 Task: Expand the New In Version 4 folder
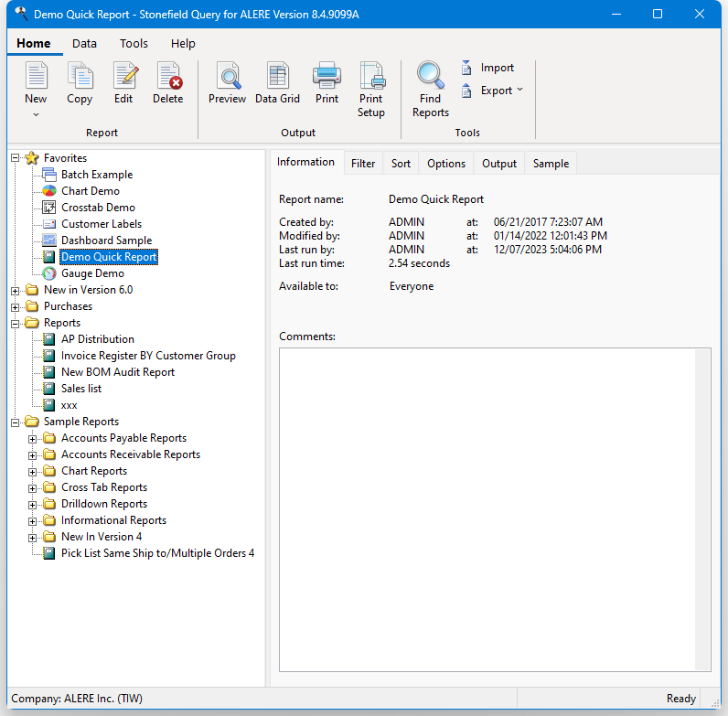coord(33,539)
